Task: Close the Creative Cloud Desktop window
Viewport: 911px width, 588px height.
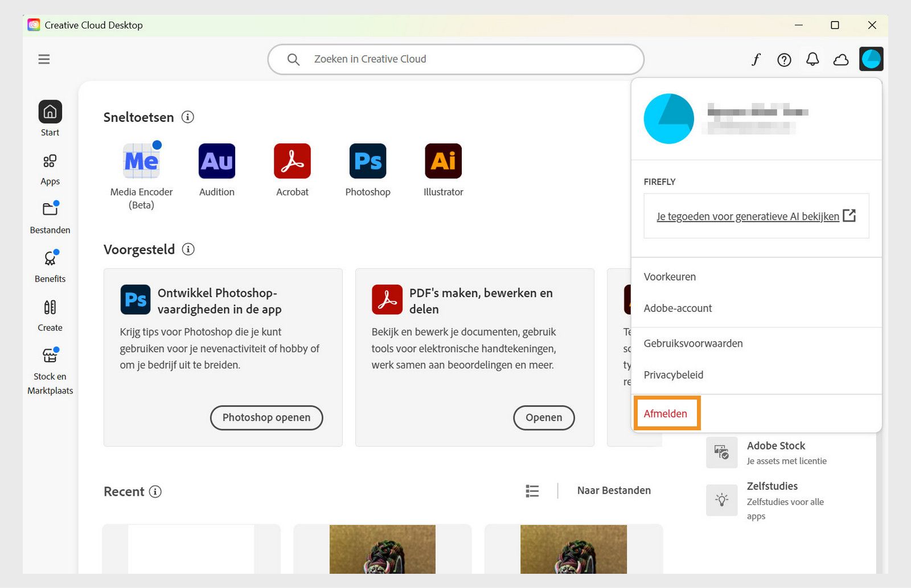Action: [x=872, y=25]
